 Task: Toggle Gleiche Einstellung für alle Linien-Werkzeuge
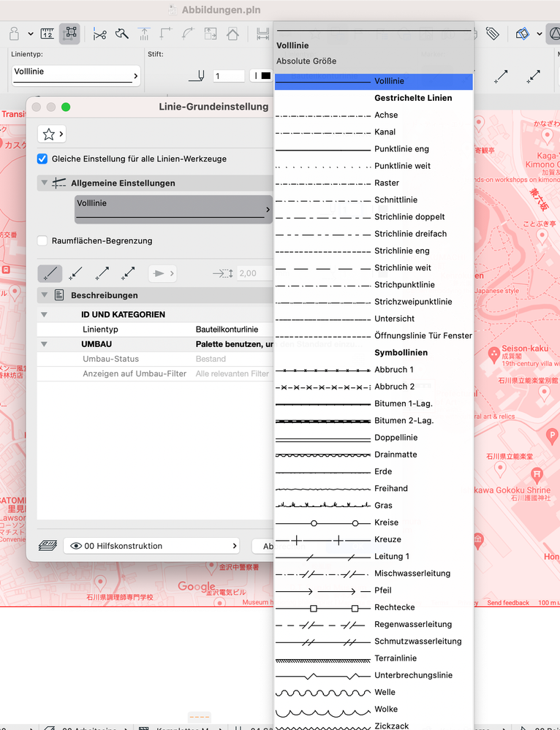[42, 159]
